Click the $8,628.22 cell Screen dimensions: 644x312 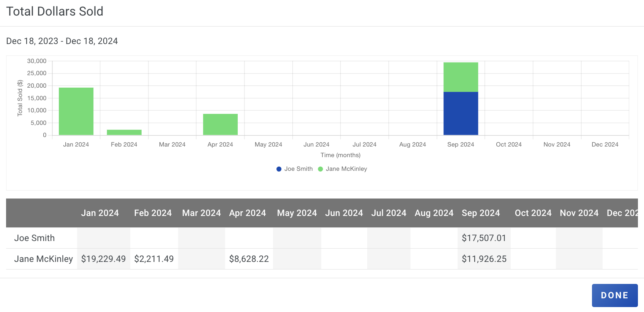pos(249,259)
